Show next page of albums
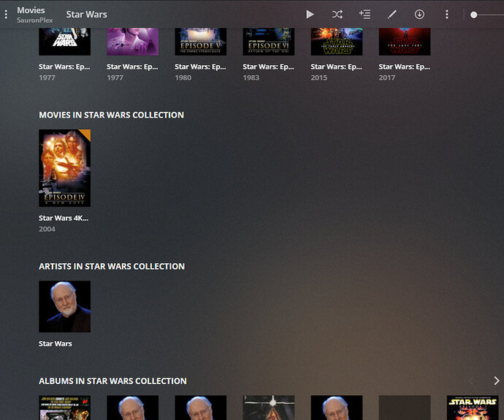504x420 pixels. point(497,381)
